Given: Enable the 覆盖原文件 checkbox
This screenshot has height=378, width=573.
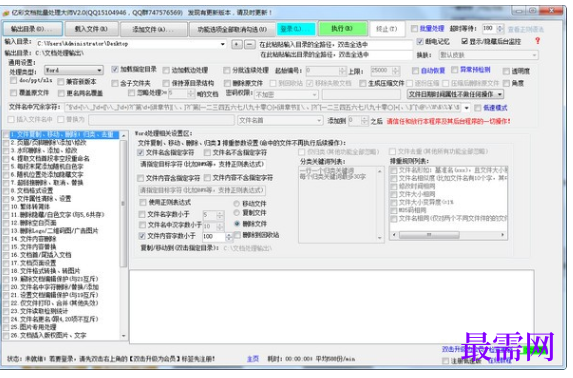Looking at the screenshot, I should [14, 93].
